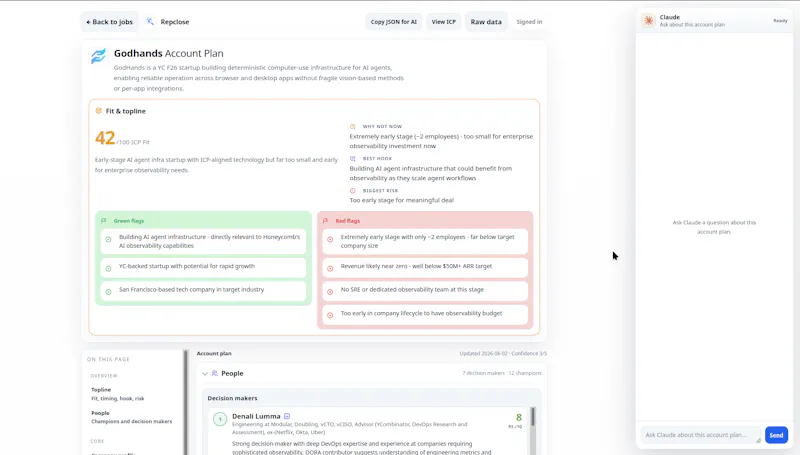Click check icon beside YC-backed startup flag
Screen dimensions: 800x455
click(x=108, y=268)
